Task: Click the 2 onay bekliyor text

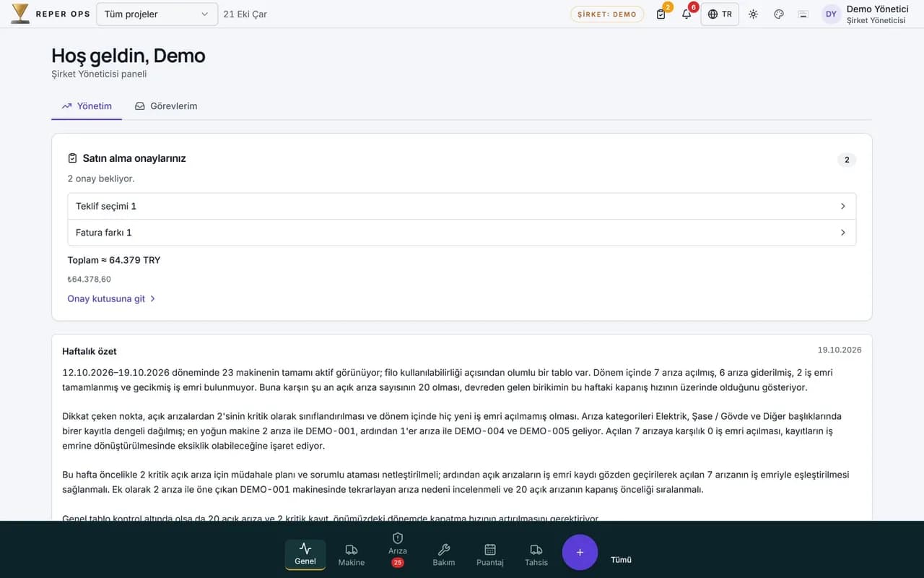Action: coord(101,178)
